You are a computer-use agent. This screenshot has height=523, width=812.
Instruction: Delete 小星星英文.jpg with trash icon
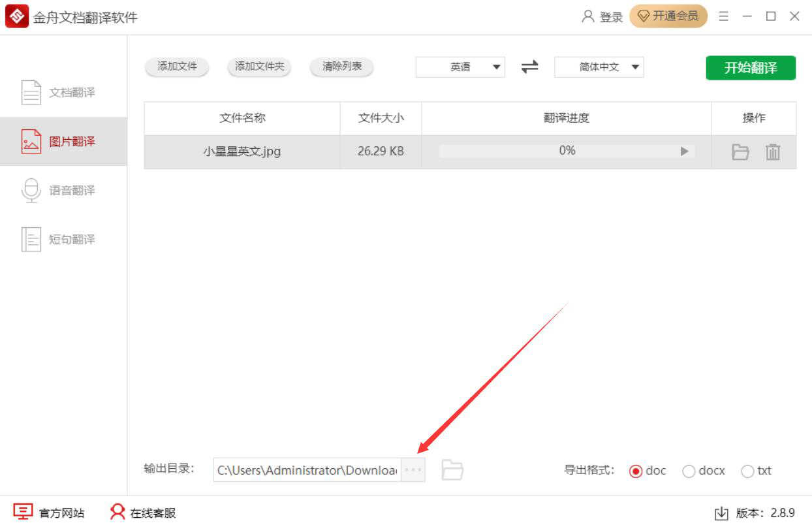(x=773, y=152)
